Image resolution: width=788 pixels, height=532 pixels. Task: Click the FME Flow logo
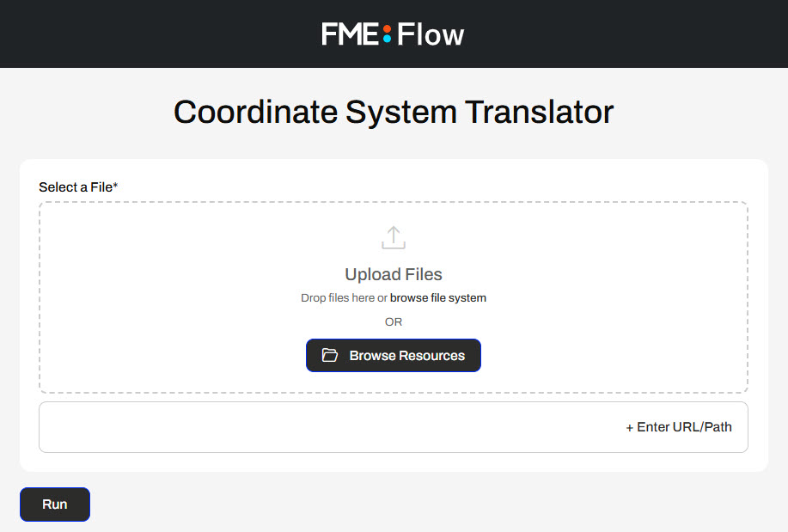(394, 34)
